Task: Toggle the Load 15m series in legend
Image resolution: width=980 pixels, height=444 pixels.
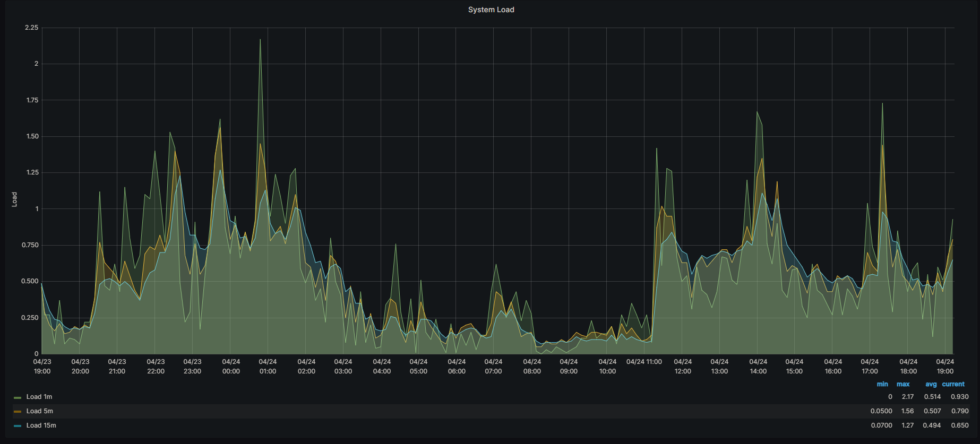Action: coord(41,425)
